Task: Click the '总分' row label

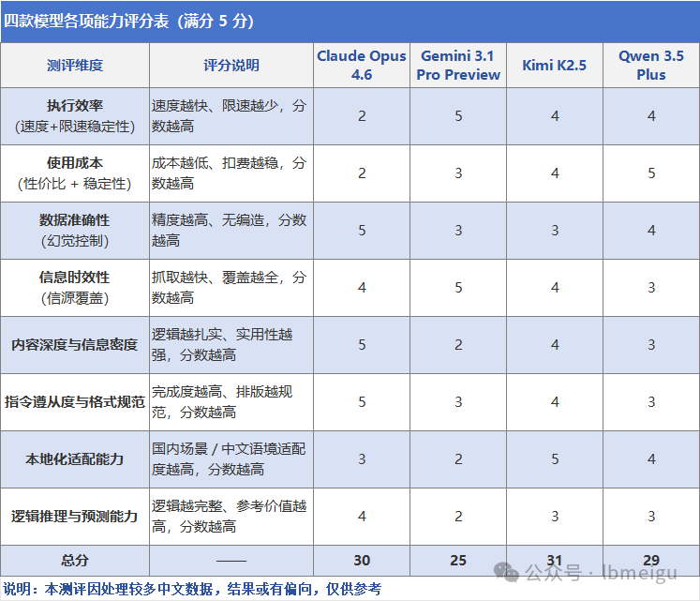Action: tap(75, 561)
